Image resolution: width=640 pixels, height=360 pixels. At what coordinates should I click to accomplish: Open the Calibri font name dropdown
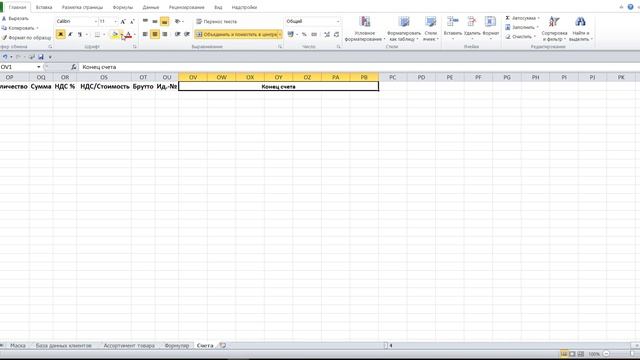pos(96,21)
